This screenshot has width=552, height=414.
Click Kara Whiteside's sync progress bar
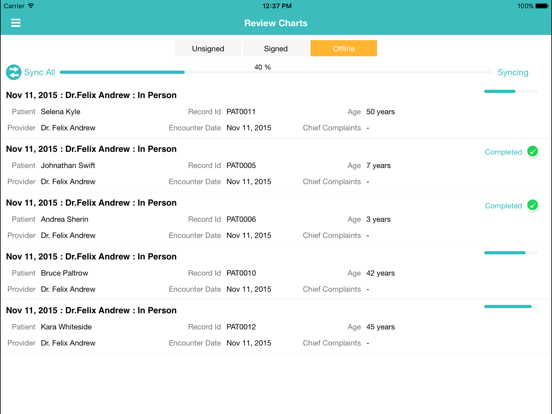511,306
